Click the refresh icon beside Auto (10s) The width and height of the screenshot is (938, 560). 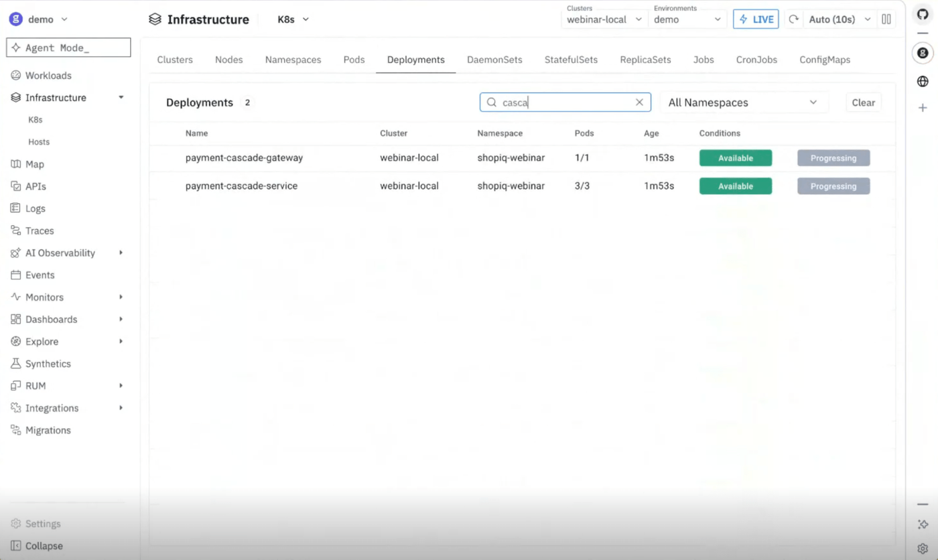pyautogui.click(x=794, y=19)
